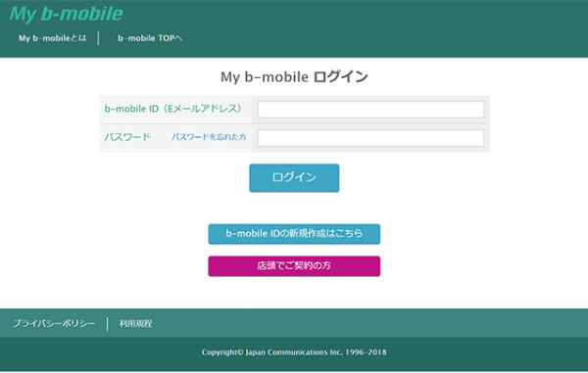Click the magenta '店頭でご契約の方' button

[294, 266]
